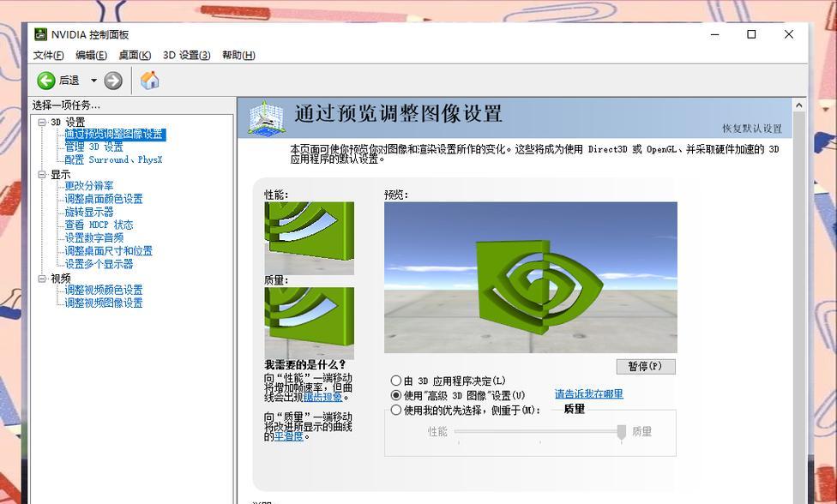Open 旋转显示器 tree item

pos(89,212)
